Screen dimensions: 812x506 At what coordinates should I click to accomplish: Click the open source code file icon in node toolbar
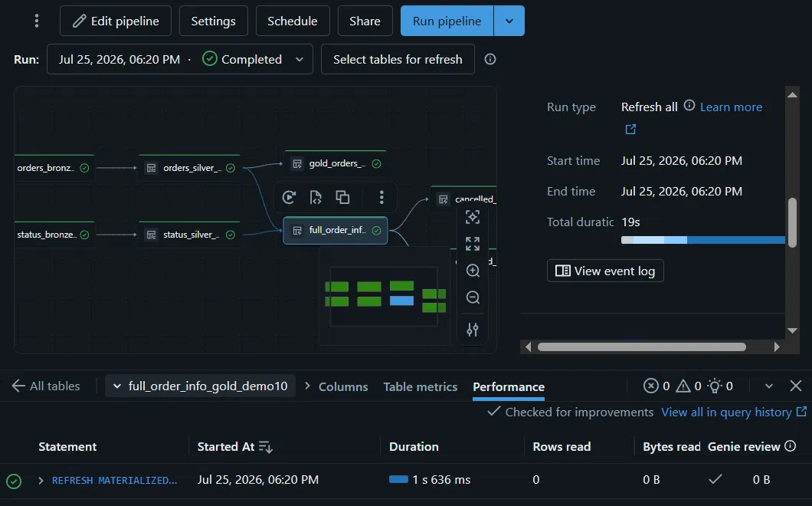[x=316, y=197]
